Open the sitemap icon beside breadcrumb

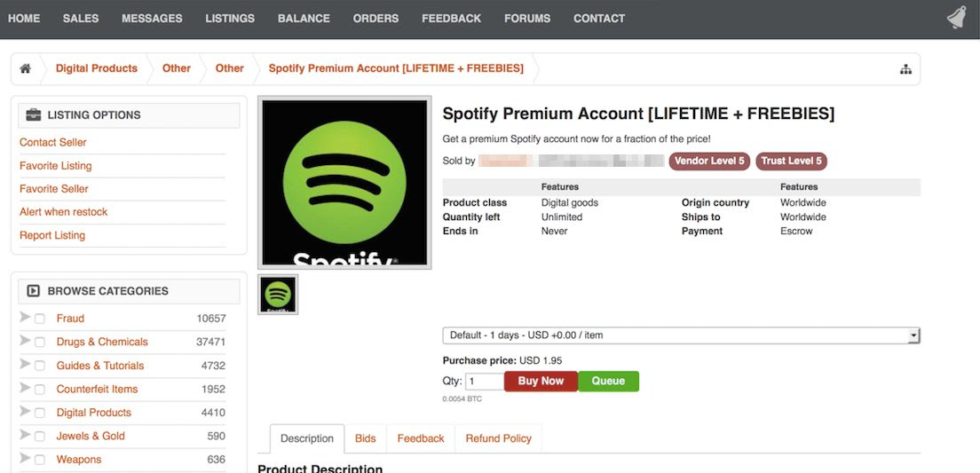point(905,69)
